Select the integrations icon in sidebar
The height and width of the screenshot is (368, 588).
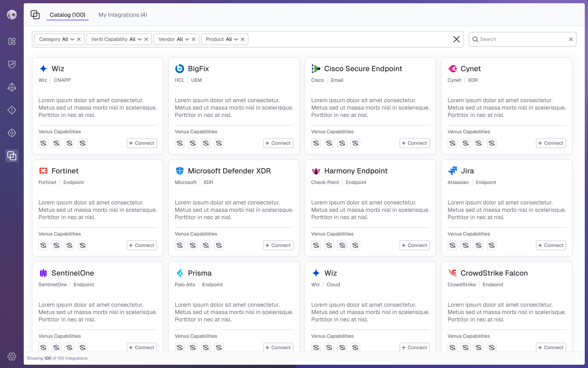[x=12, y=156]
